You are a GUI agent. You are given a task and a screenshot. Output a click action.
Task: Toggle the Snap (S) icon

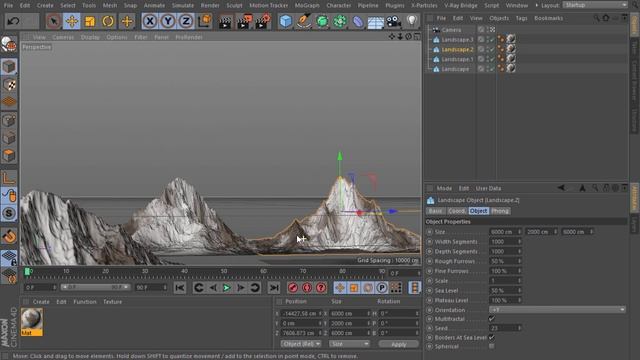coord(9,213)
